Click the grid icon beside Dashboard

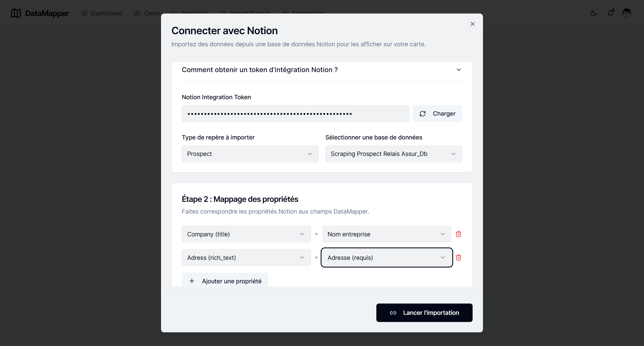coord(85,13)
